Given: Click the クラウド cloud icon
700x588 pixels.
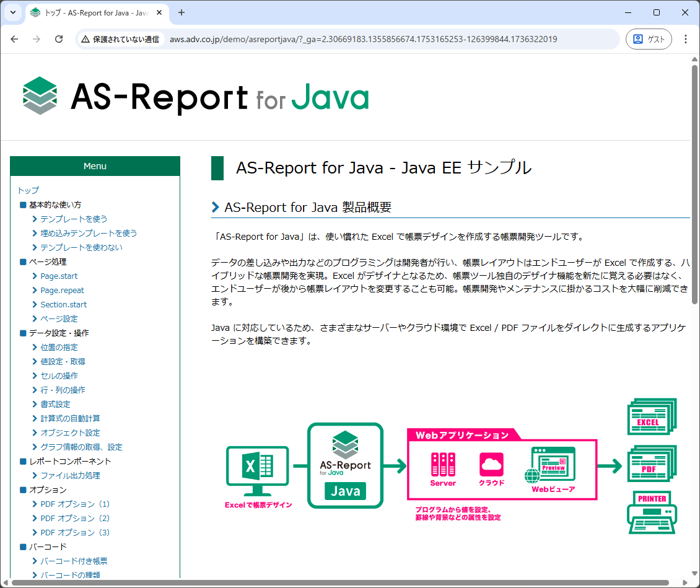Looking at the screenshot, I should (491, 464).
